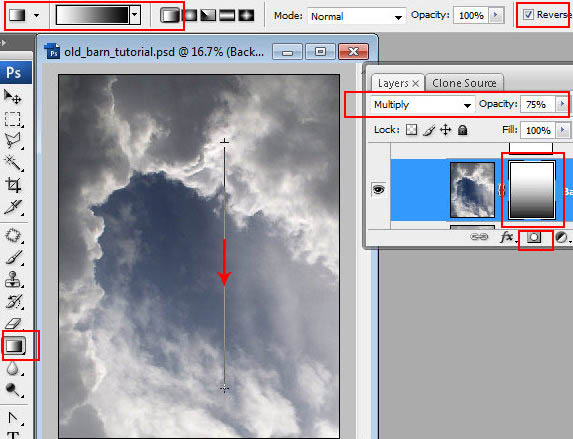Open the layer blend mode Multiply dropdown
The image size is (573, 439).
coord(422,105)
